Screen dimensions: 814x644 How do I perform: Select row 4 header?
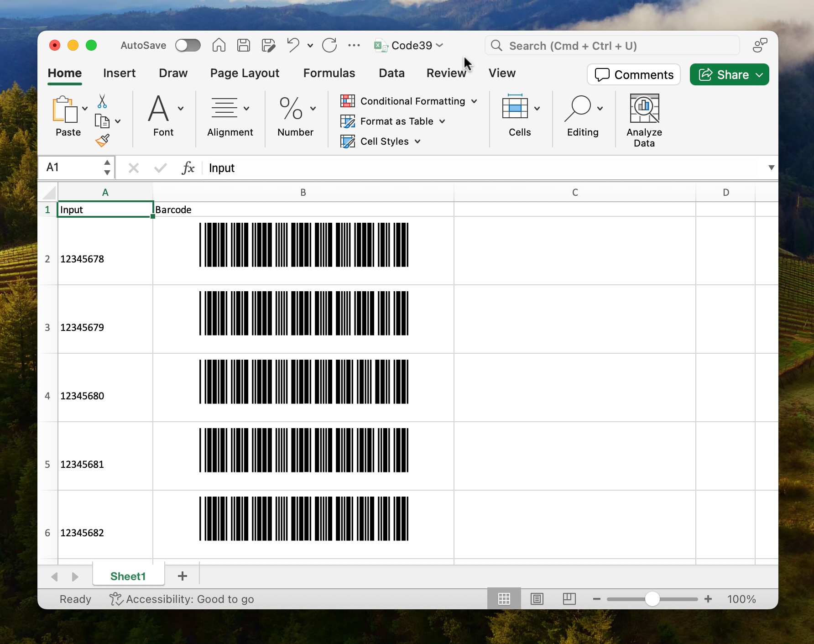point(47,387)
